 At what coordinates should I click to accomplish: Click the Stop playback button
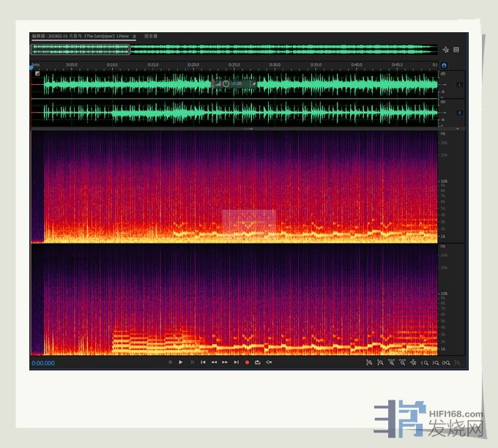click(x=170, y=362)
